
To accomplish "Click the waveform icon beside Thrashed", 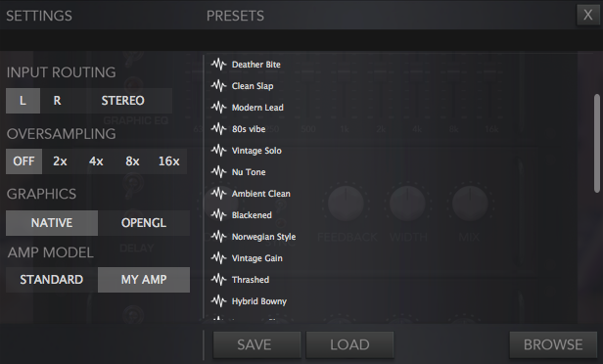I will (219, 280).
